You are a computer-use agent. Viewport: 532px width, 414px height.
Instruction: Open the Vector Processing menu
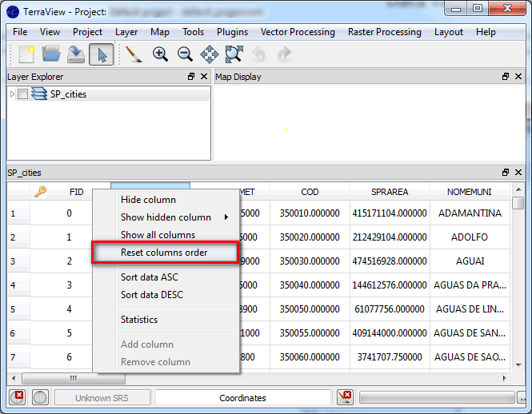coord(298,32)
